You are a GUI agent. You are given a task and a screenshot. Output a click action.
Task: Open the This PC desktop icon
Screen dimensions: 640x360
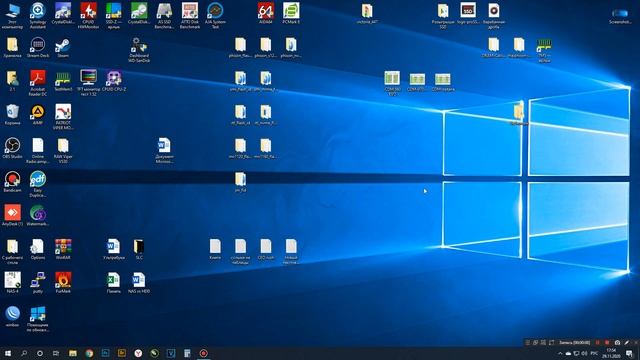pyautogui.click(x=12, y=16)
